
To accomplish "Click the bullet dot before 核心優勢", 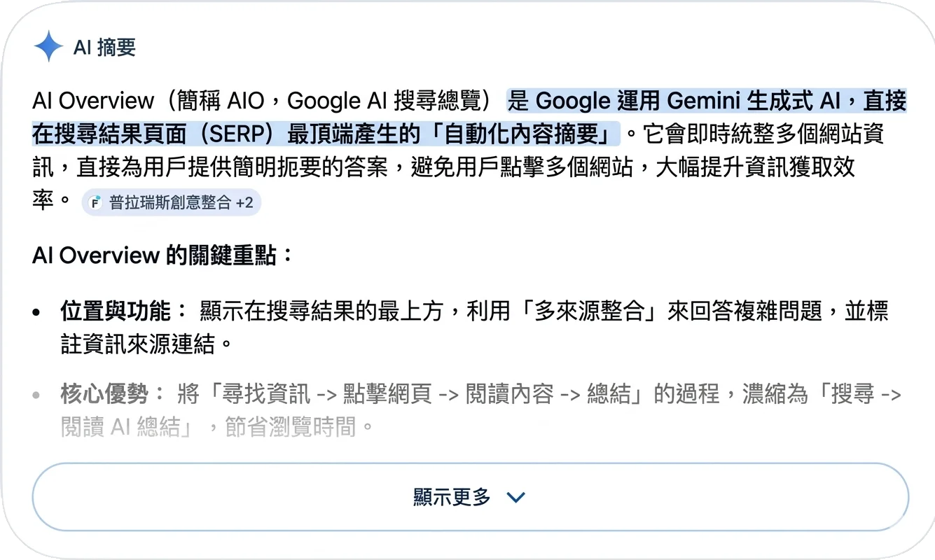I will coord(37,395).
